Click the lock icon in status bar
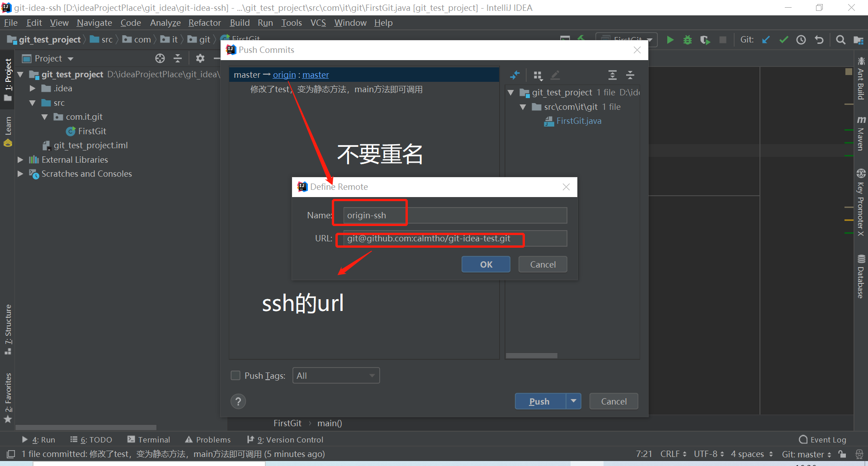Image resolution: width=868 pixels, height=466 pixels. coord(842,454)
